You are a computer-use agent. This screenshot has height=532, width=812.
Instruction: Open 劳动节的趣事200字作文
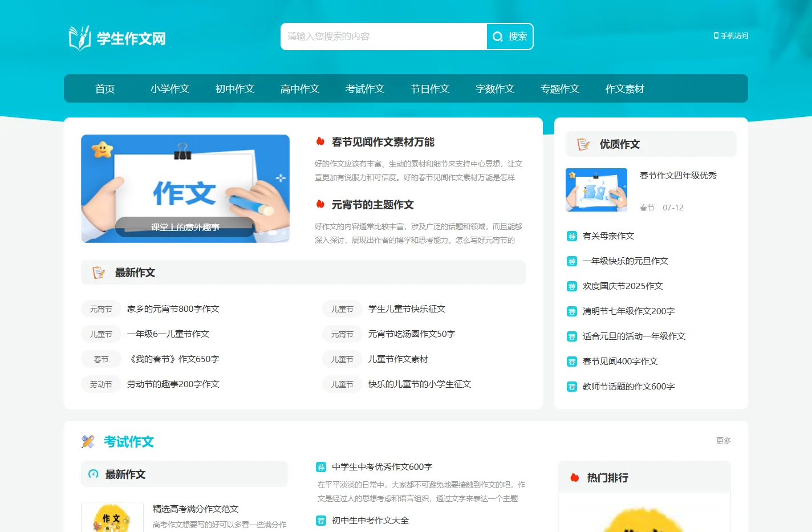(x=173, y=384)
